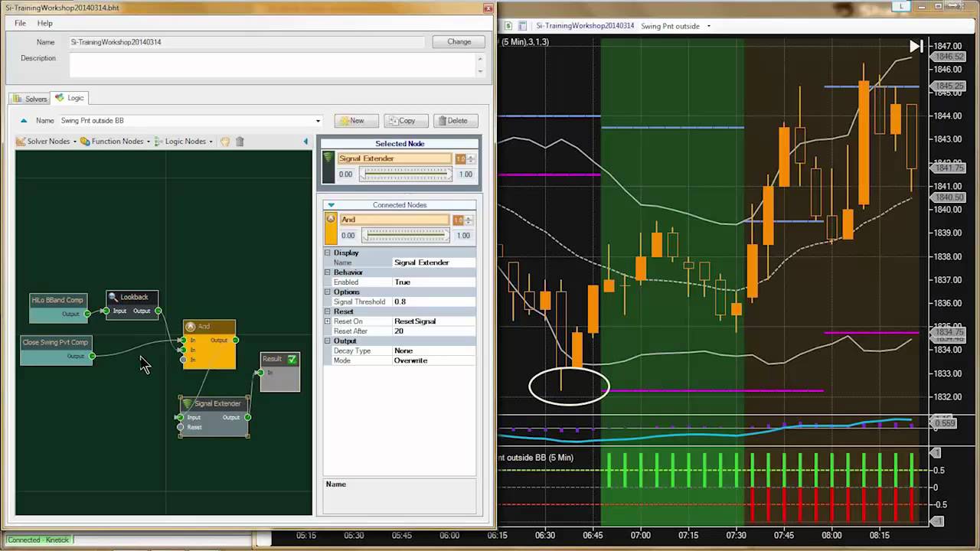
Task: Open the Help menu
Action: (45, 24)
